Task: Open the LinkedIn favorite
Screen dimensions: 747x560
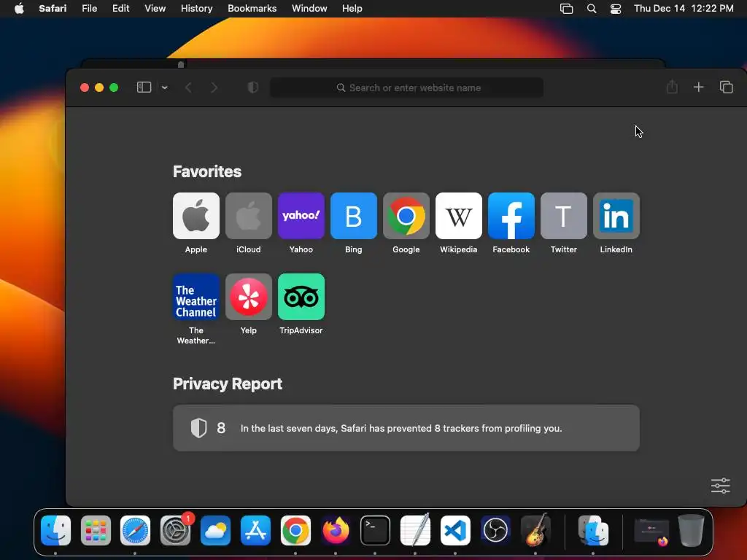Action: tap(616, 216)
